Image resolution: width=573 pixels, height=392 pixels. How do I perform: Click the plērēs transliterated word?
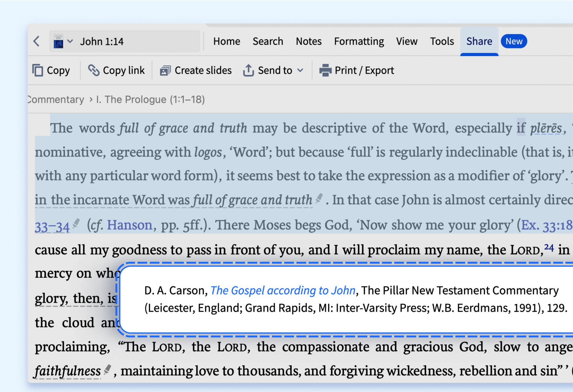click(x=546, y=128)
